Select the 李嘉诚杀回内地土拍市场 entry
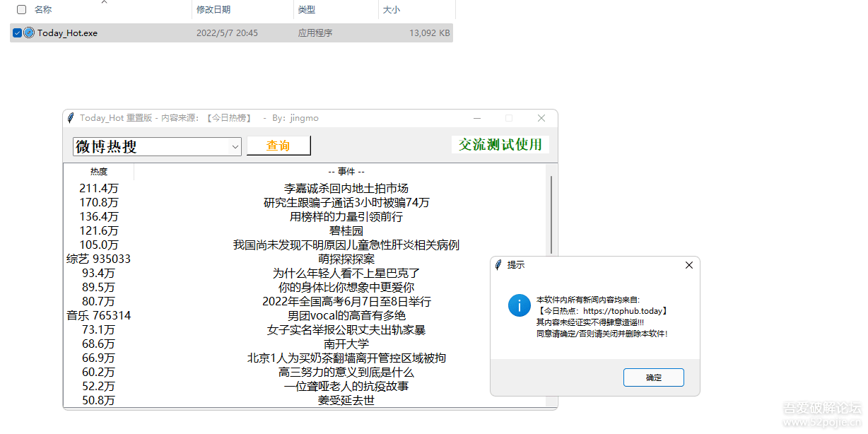 point(346,188)
